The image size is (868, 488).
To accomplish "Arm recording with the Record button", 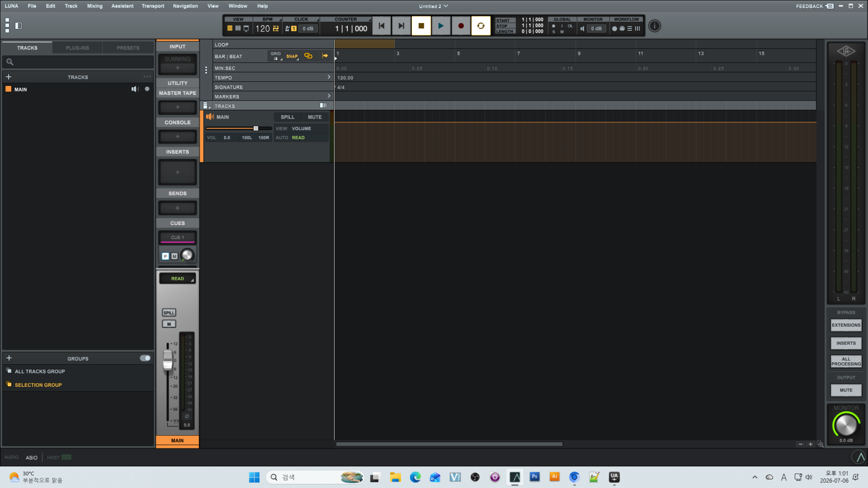I will click(461, 26).
